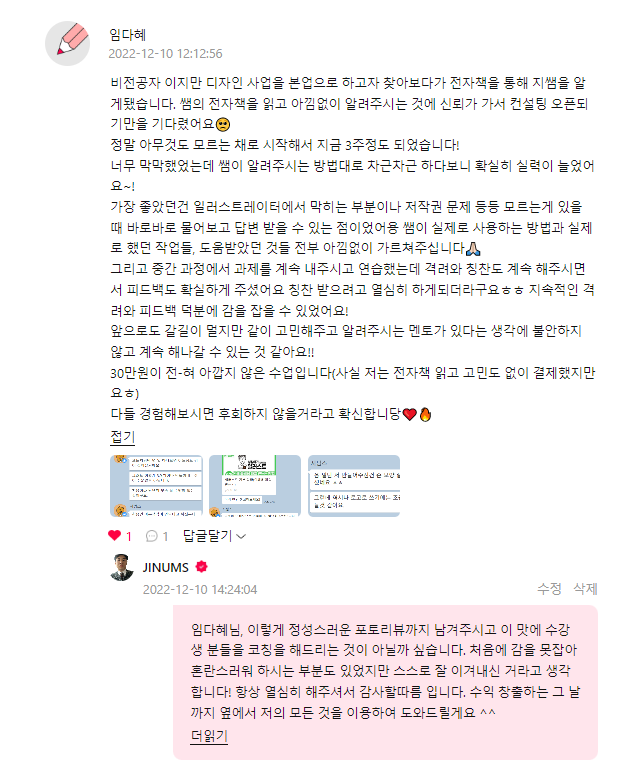Expand the reply with 더읽기
This screenshot has width=624, height=769.
(209, 736)
